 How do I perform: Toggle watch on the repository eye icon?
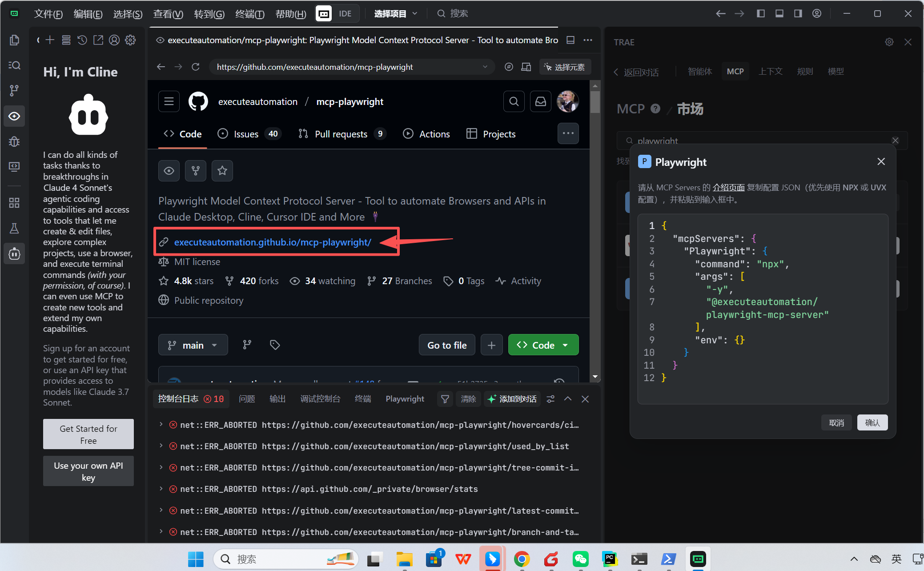(x=169, y=171)
